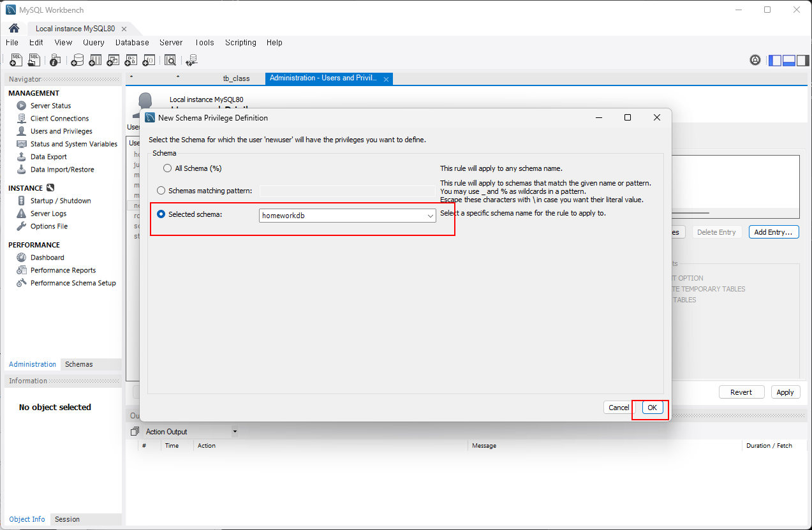
Task: Click the Revert button
Action: point(741,392)
